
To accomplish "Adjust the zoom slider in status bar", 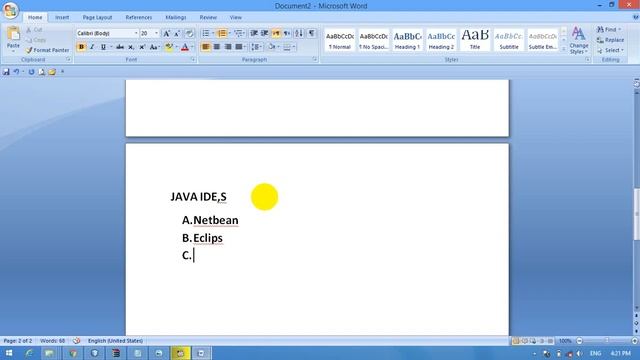I will tap(607, 341).
